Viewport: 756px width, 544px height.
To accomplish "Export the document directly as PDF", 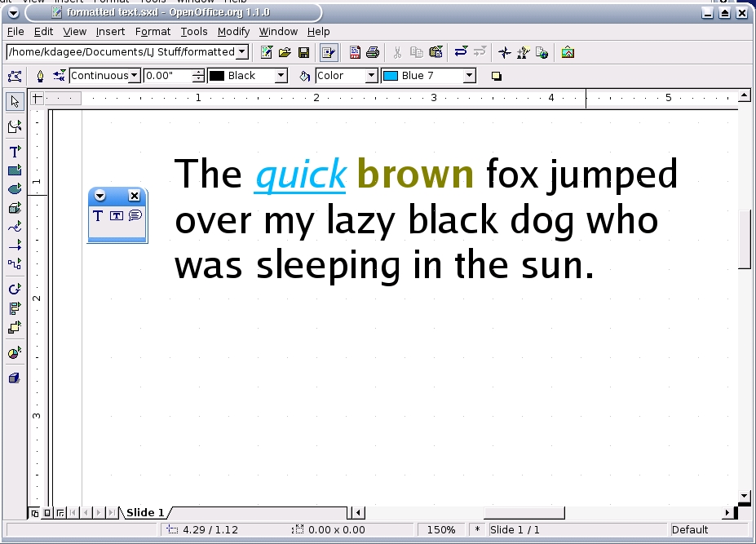I will coord(354,51).
